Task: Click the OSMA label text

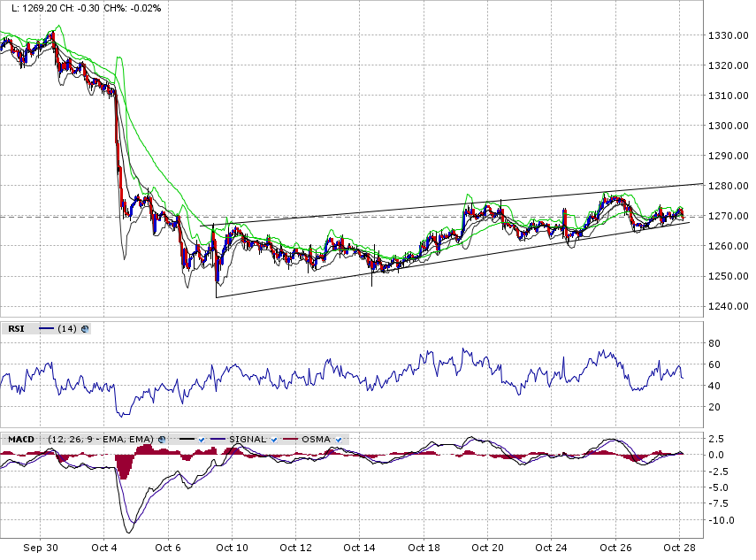Action: click(316, 440)
